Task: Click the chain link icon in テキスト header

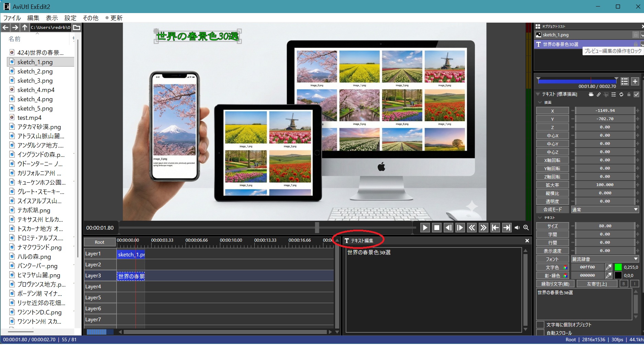Action: click(x=599, y=94)
